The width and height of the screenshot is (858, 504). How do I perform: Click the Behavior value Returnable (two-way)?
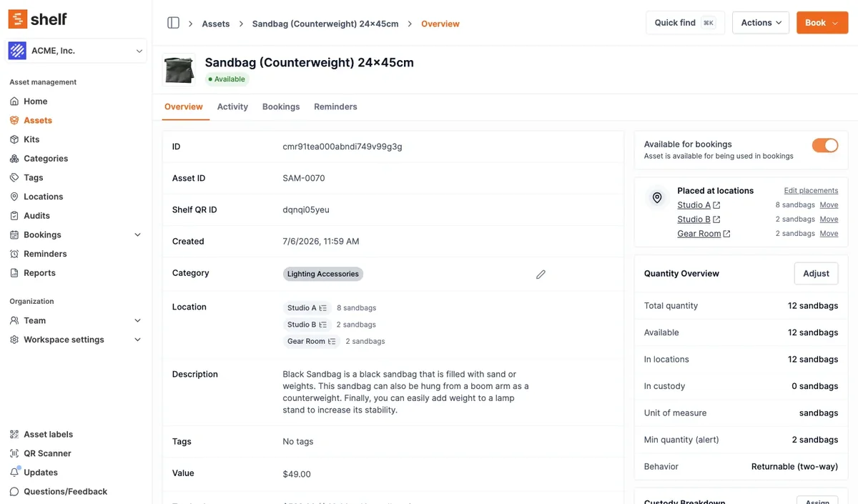pyautogui.click(x=794, y=467)
